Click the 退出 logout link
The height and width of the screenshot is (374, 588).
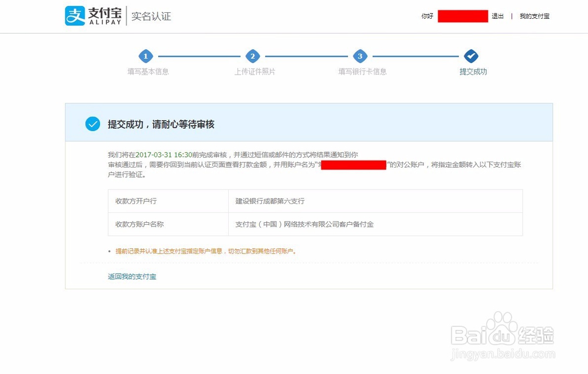point(497,16)
